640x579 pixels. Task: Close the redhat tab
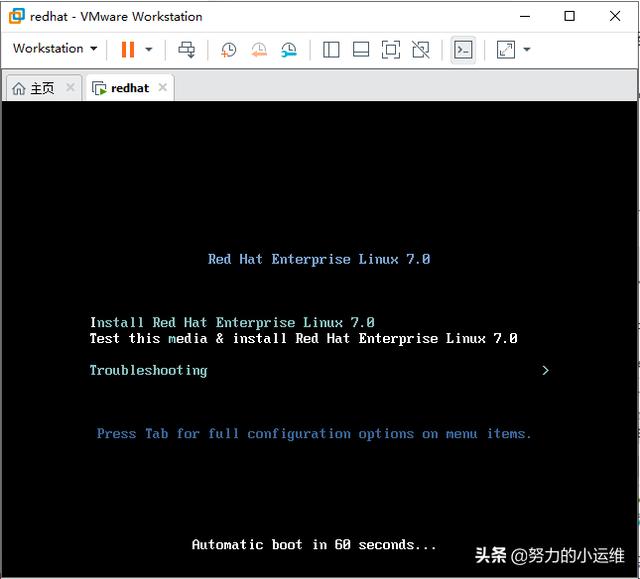(x=163, y=87)
